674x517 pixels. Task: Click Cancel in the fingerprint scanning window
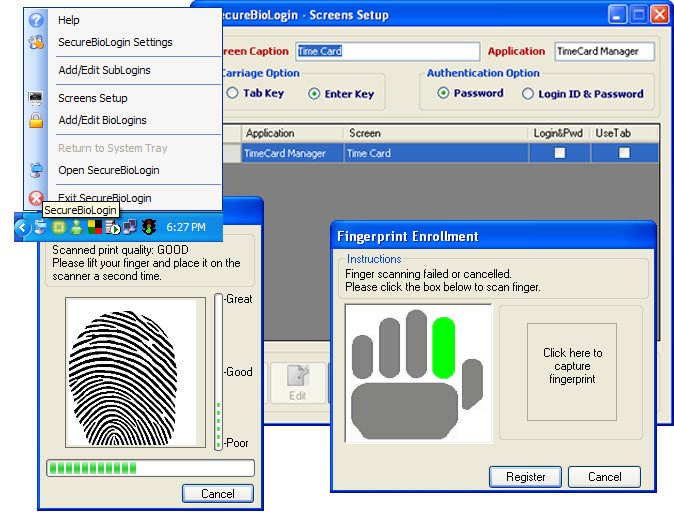point(218,493)
